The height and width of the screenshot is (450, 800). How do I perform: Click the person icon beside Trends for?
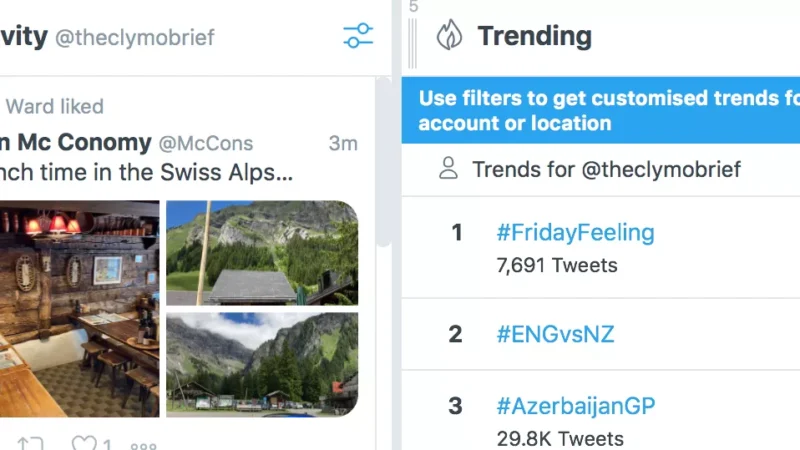pyautogui.click(x=448, y=168)
